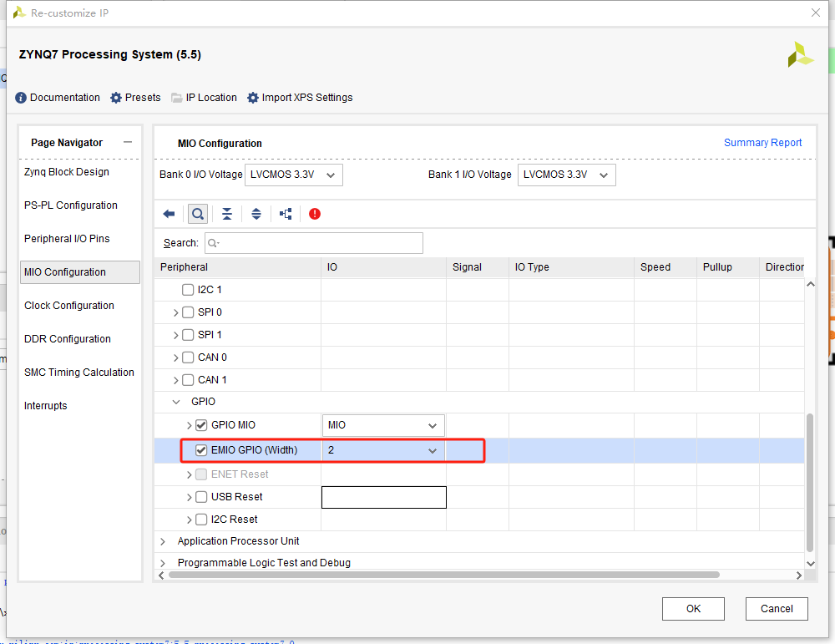
Task: Go to Peripheral I/O Pins page
Action: (x=67, y=239)
